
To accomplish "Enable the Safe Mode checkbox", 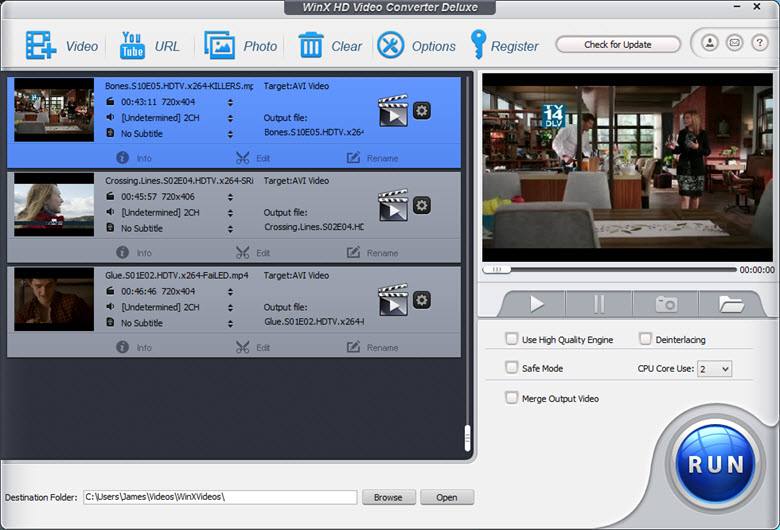I will point(511,368).
